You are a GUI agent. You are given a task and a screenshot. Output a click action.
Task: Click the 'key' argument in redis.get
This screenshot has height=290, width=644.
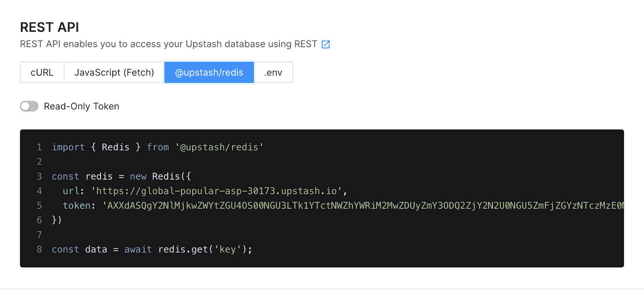pos(227,249)
